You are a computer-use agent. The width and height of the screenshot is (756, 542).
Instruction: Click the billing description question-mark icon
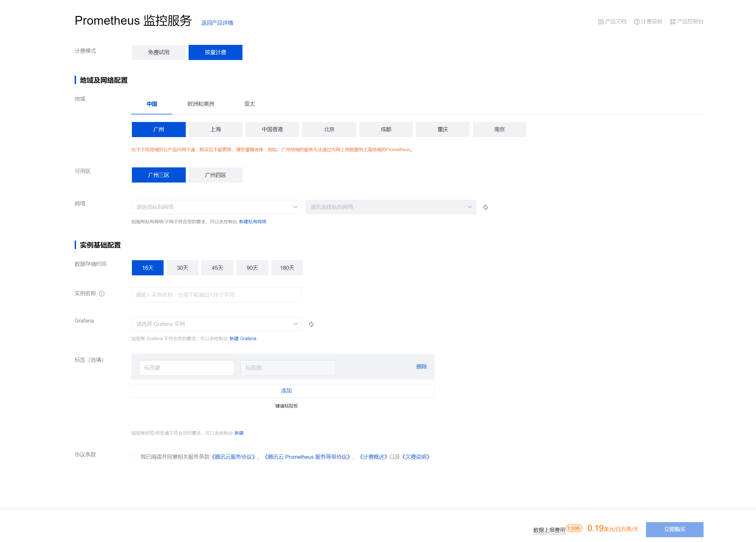tap(637, 22)
